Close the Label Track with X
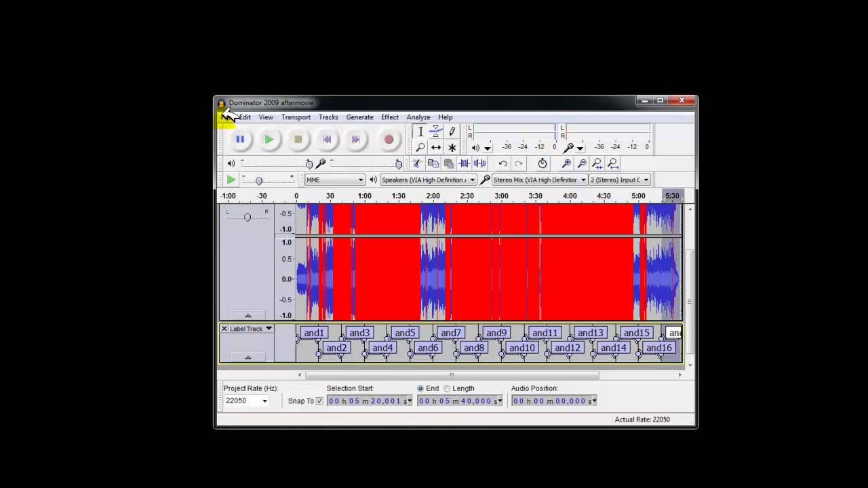This screenshot has height=488, width=868. [224, 329]
